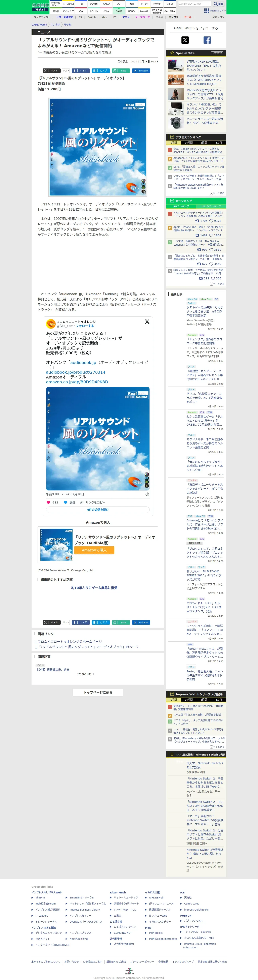The image size is (258, 980).
Task: Open the GAME Watch logo home link
Action: (40, 7)
